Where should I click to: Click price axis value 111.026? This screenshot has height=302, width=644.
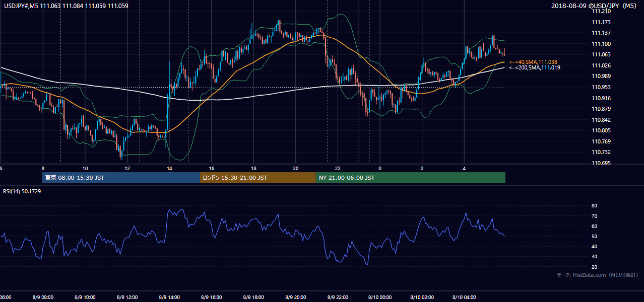(x=601, y=65)
